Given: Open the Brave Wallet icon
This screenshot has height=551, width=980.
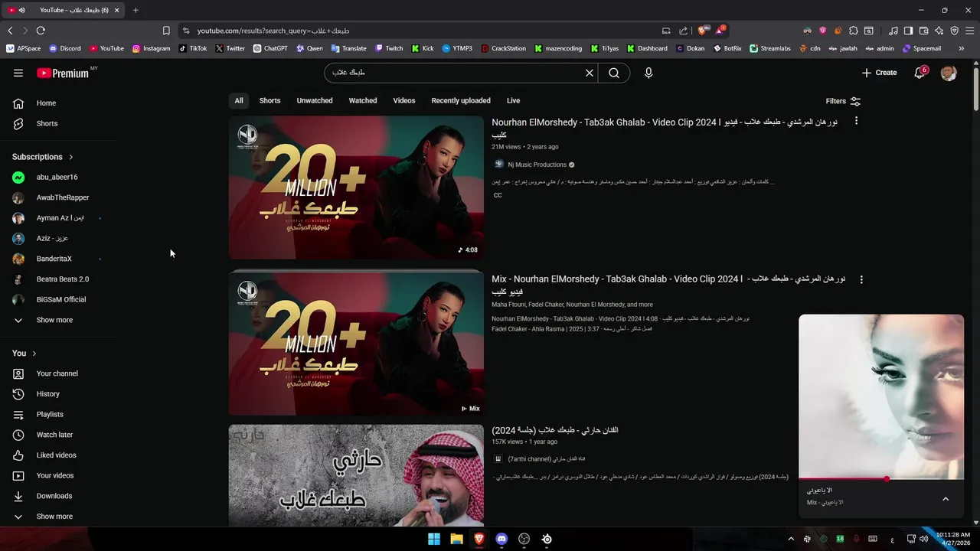Looking at the screenshot, I should pyautogui.click(x=923, y=31).
